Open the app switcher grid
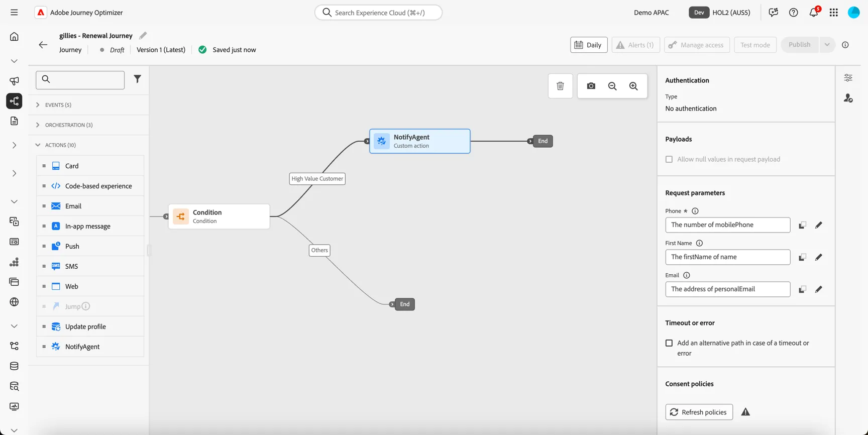Viewport: 868px width, 435px height. pyautogui.click(x=833, y=13)
